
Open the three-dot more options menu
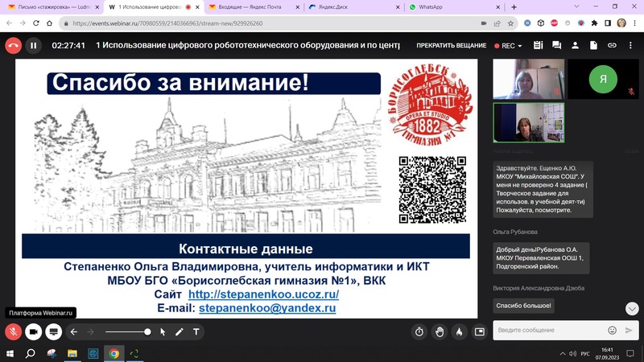[630, 46]
